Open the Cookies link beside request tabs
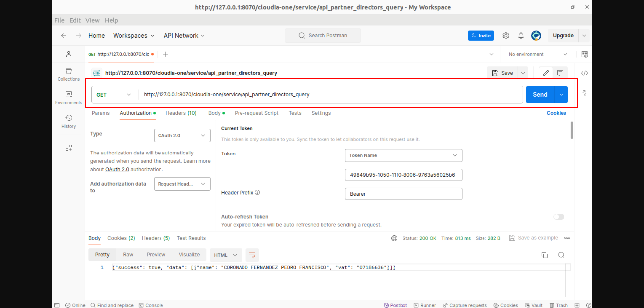This screenshot has height=308, width=644. [557, 113]
